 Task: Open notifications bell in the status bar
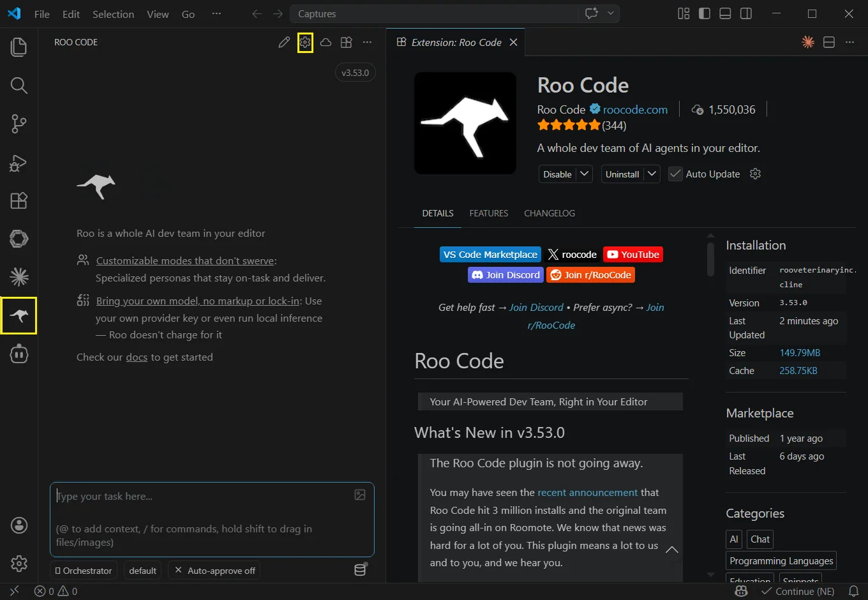(x=853, y=591)
